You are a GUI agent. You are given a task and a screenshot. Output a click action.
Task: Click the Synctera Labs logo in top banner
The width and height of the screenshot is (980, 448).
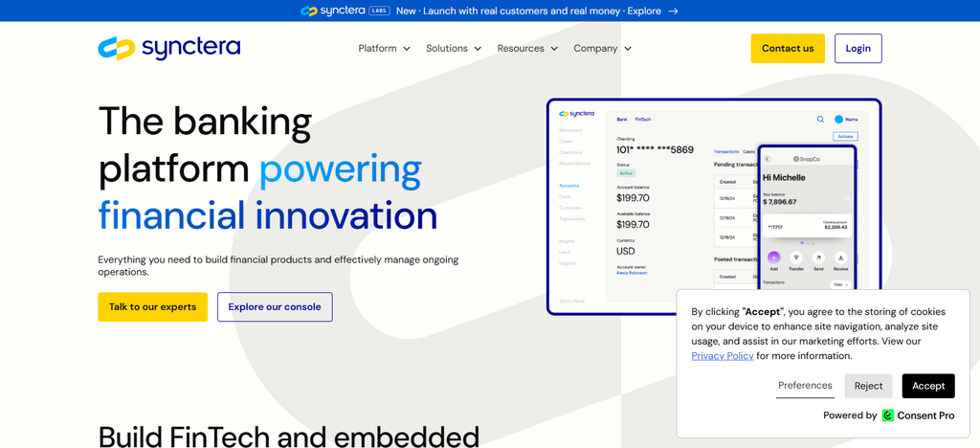click(345, 11)
